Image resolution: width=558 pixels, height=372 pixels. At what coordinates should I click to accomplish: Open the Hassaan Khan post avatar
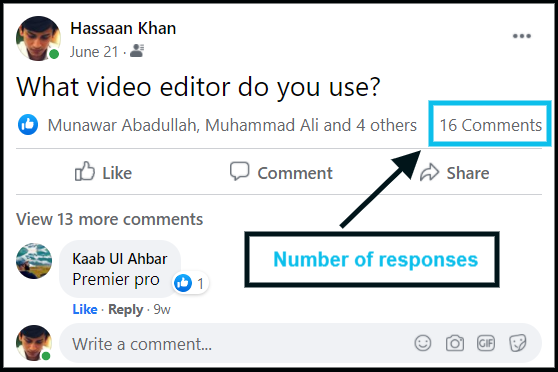coord(38,38)
